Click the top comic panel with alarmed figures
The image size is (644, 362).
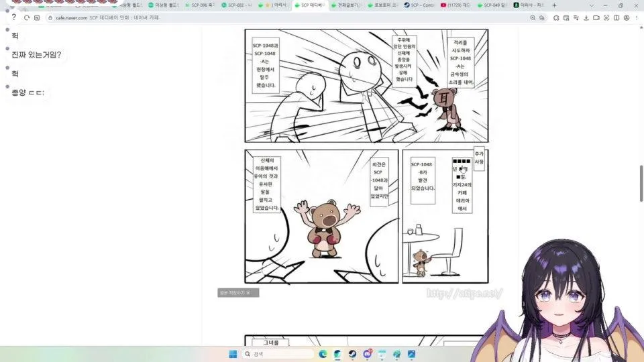366,86
